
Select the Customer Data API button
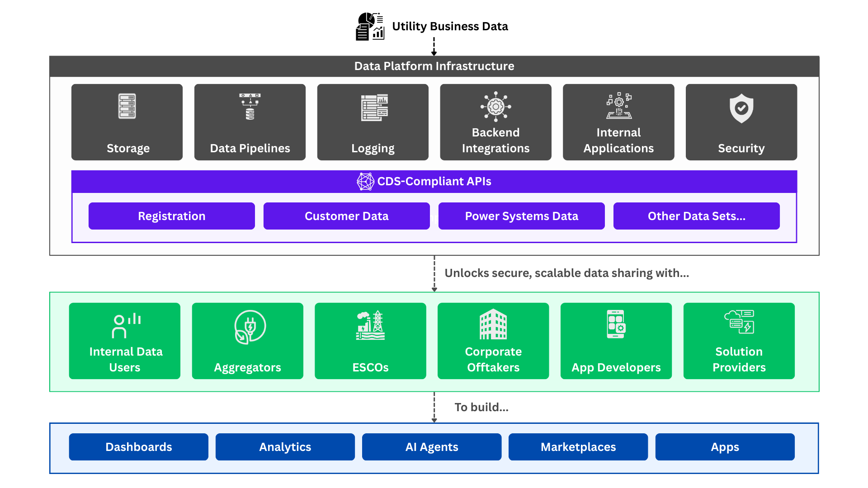(347, 216)
